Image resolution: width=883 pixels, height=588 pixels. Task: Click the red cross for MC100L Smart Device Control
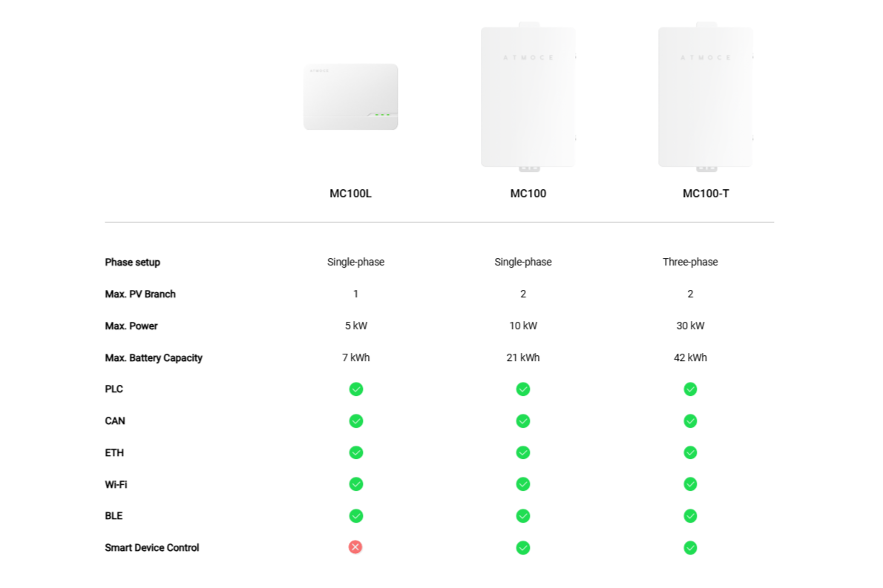355,547
